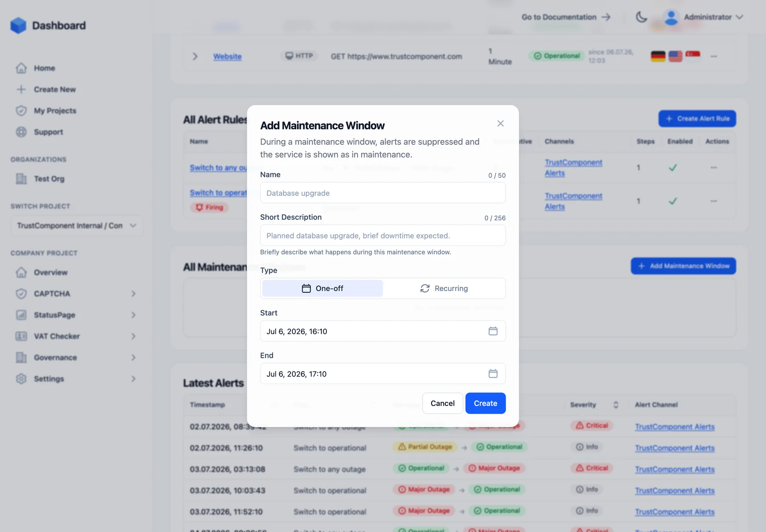The image size is (766, 532).
Task: Expand the Governance submenu chevron
Action: [x=133, y=358]
